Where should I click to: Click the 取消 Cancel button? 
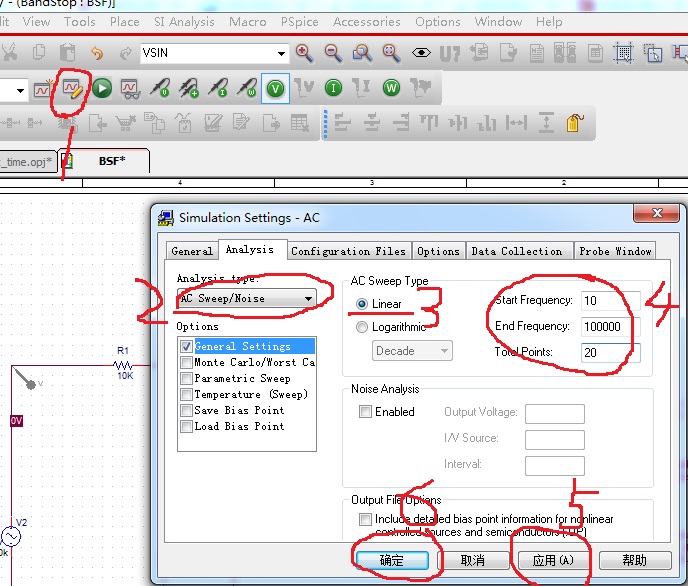(x=473, y=560)
